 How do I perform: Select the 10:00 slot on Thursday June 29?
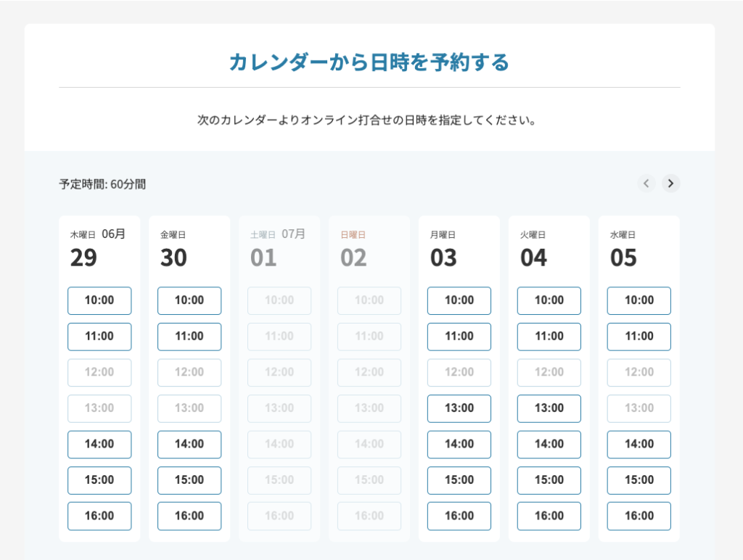99,300
